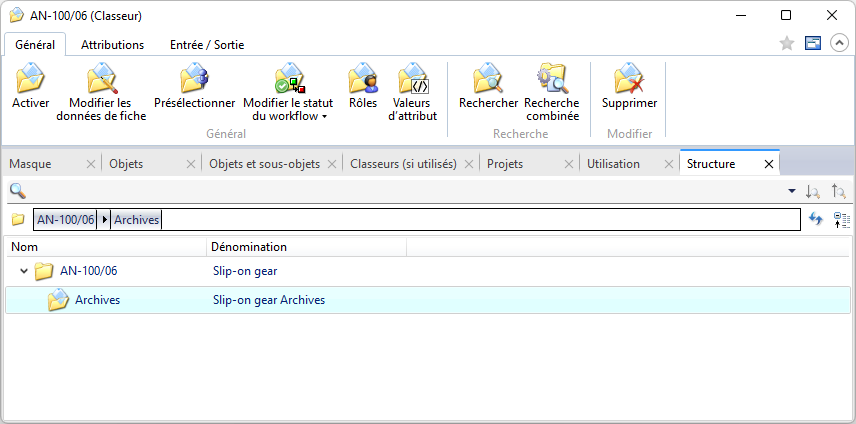Click the Rechercher folder icon
The width and height of the screenshot is (856, 424).
click(x=488, y=78)
